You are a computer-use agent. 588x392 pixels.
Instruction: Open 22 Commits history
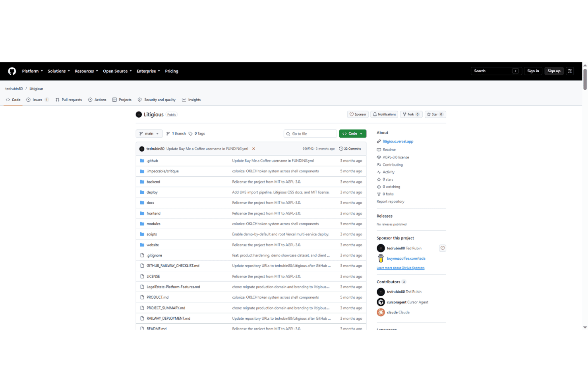[350, 149]
